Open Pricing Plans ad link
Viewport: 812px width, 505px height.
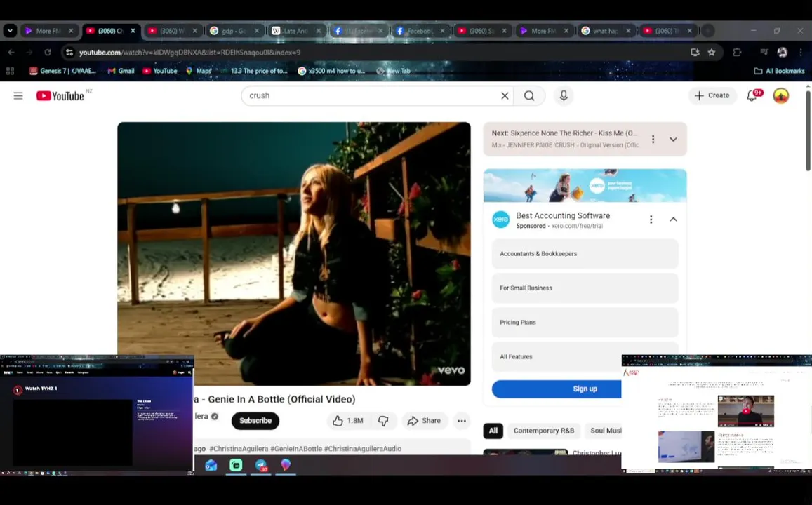[x=585, y=323]
